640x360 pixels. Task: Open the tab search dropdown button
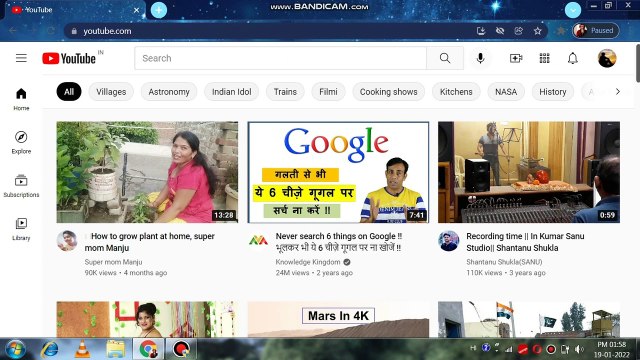tap(573, 10)
